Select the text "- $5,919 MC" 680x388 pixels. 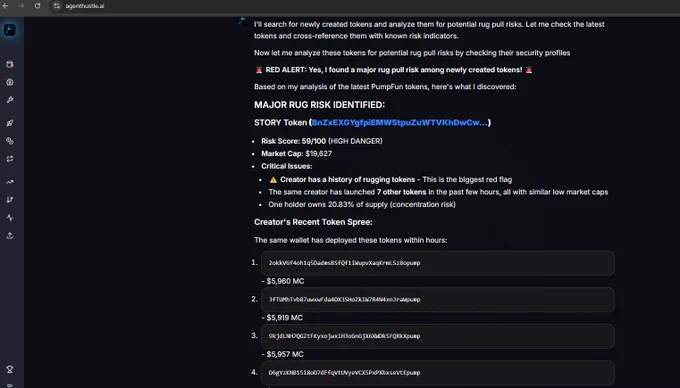click(x=282, y=318)
